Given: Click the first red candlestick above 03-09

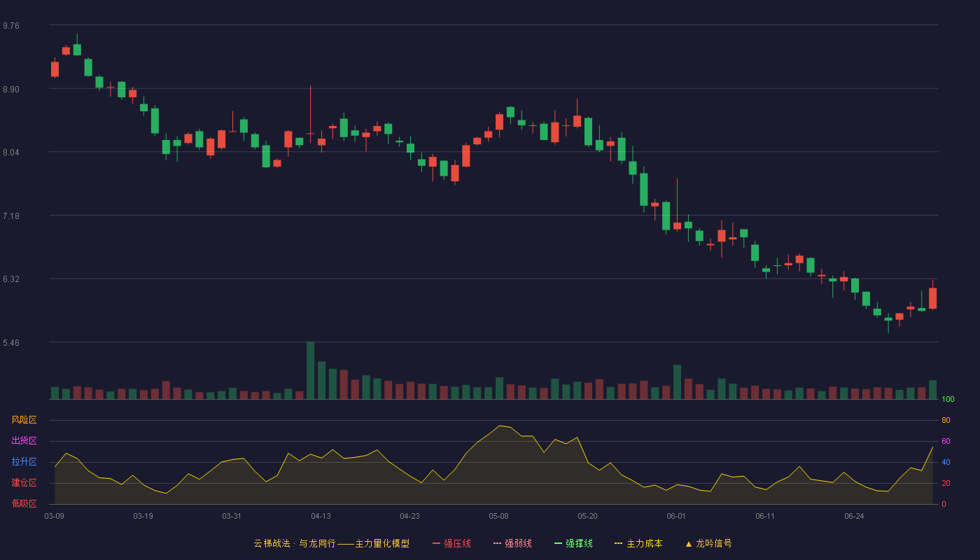Looking at the screenshot, I should coord(55,69).
